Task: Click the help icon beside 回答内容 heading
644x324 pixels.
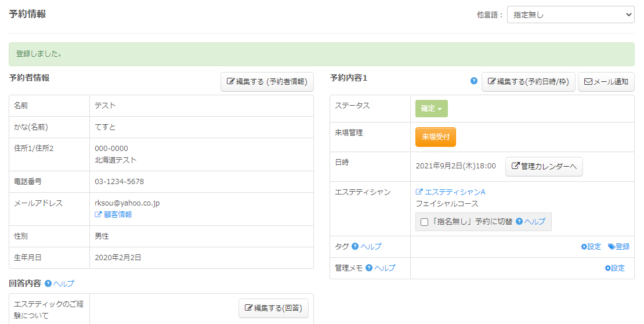Action: 48,284
